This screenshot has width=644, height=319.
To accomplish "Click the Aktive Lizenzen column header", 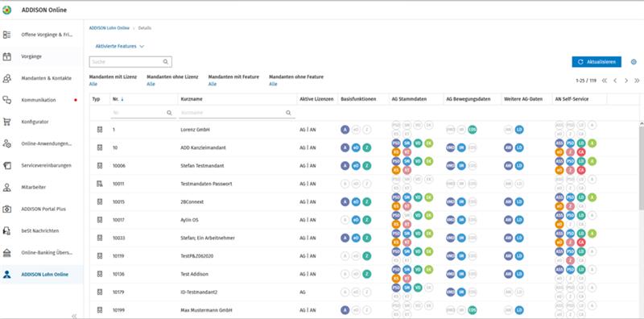I will tap(316, 99).
